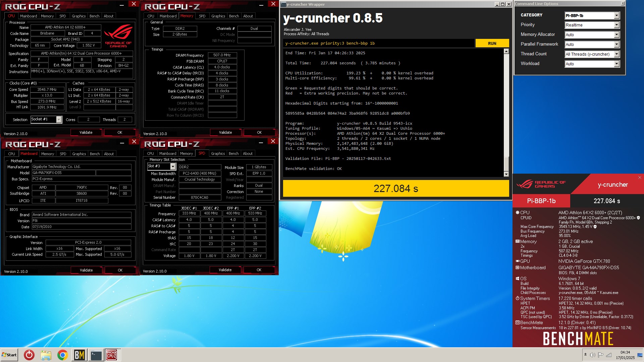The image size is (644, 362).
Task: Switch to Mainboard tab in CPU-Z window showing CPU tab
Action: point(29,16)
